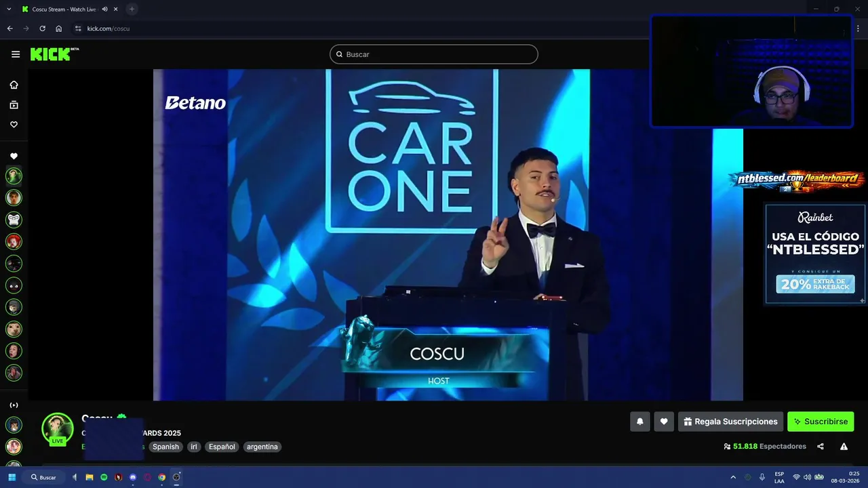Click the 51.818 Espectadores viewer count
This screenshot has width=868, height=488.
pyautogui.click(x=765, y=447)
